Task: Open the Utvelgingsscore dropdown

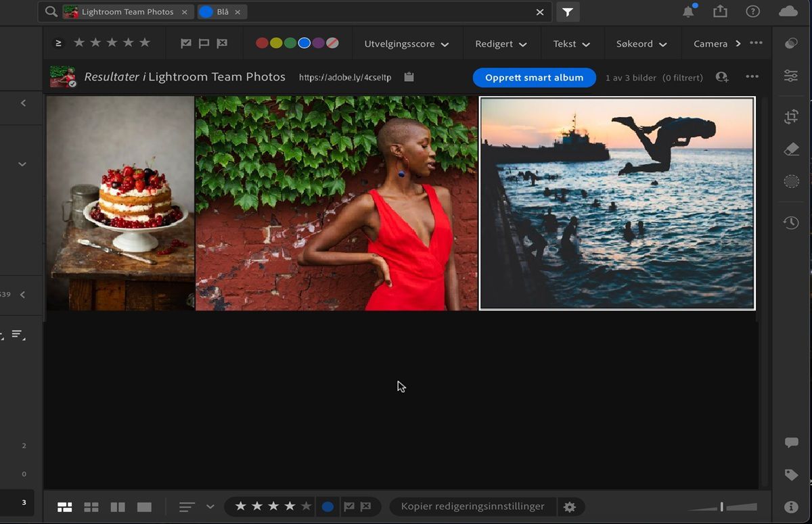Action: [406, 43]
